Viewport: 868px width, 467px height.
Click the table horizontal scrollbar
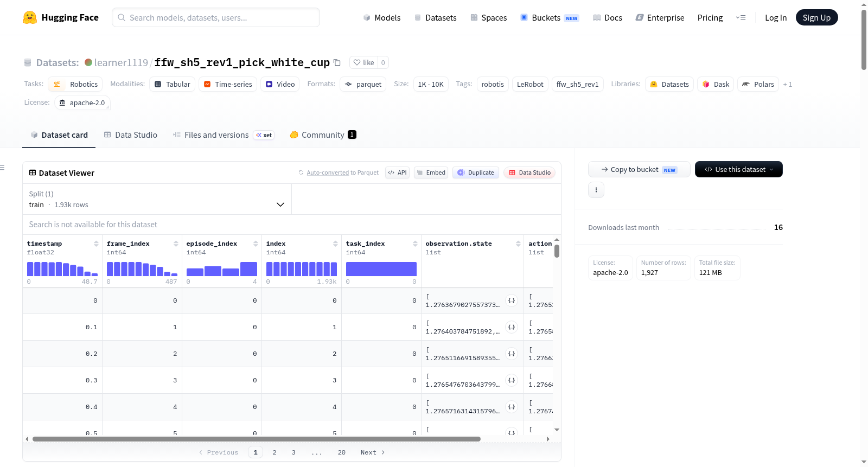coord(257,439)
